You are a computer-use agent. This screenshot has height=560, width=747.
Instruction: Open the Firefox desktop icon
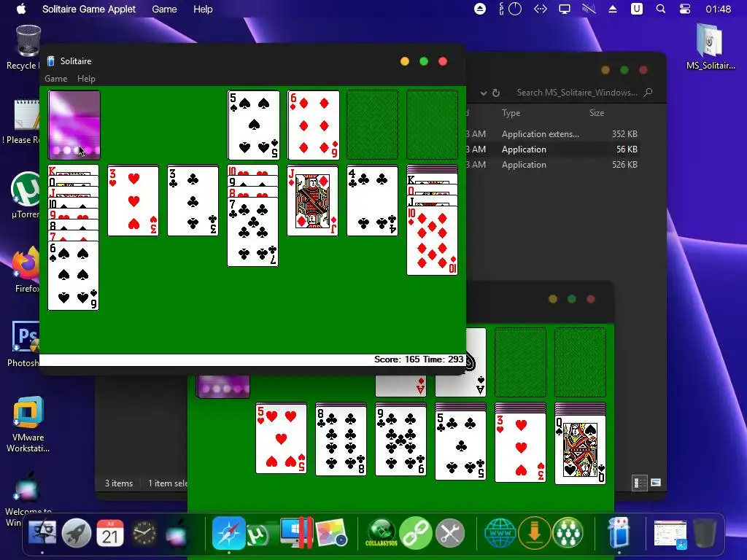tap(27, 270)
